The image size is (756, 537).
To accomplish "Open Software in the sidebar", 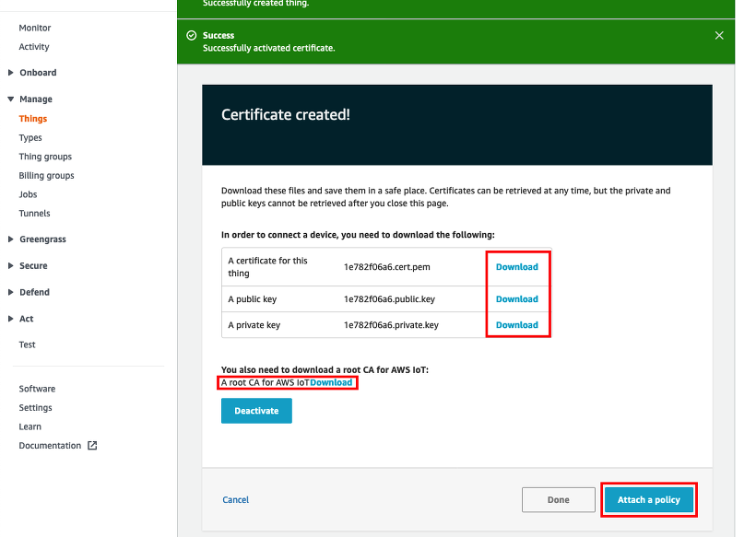I will coord(37,389).
